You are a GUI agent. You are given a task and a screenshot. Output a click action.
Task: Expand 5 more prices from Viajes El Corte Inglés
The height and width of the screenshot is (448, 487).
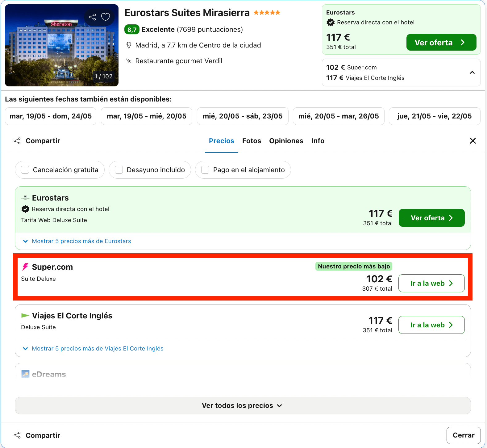click(x=93, y=349)
